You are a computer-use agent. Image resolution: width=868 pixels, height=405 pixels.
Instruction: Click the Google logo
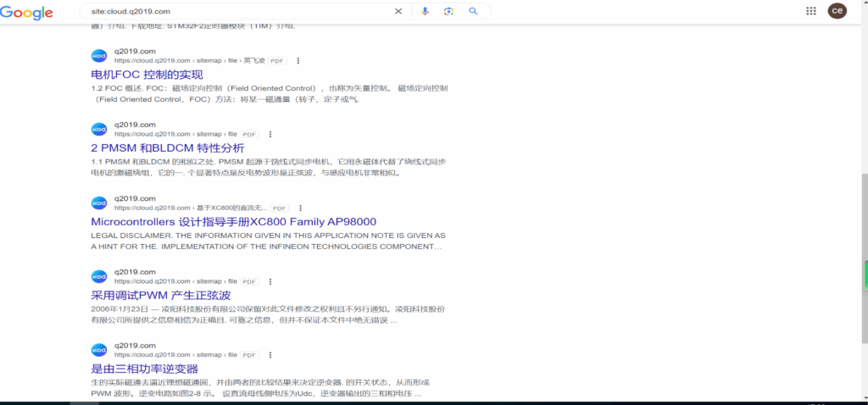[27, 12]
